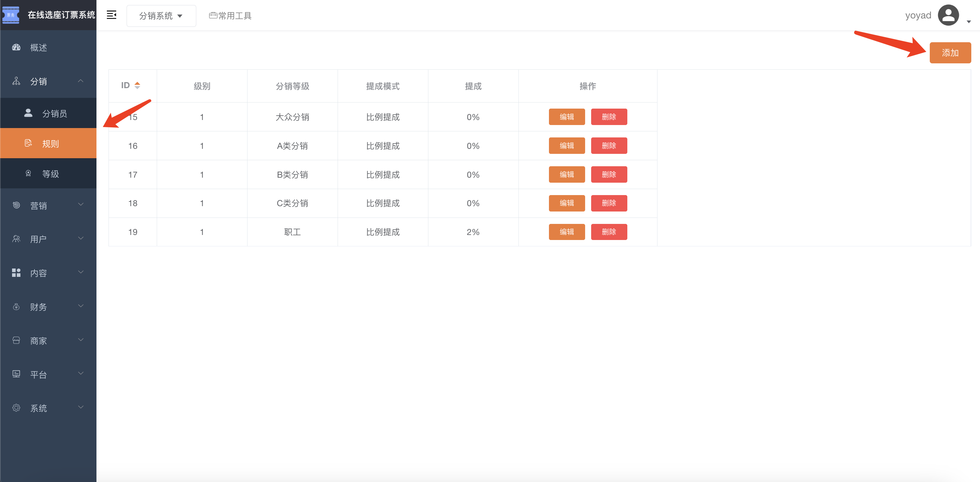This screenshot has width=980, height=482.
Task: Click the dashboard icon beside 概述
Action: [x=16, y=48]
